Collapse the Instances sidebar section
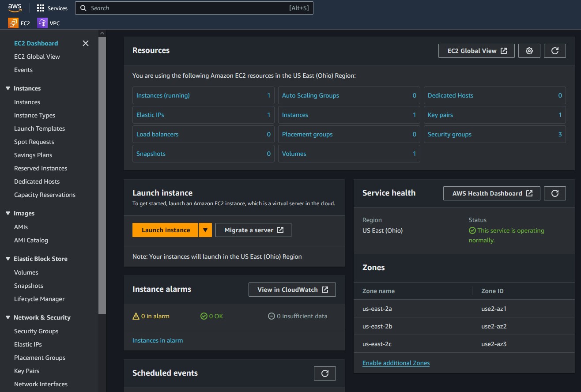 [8, 88]
